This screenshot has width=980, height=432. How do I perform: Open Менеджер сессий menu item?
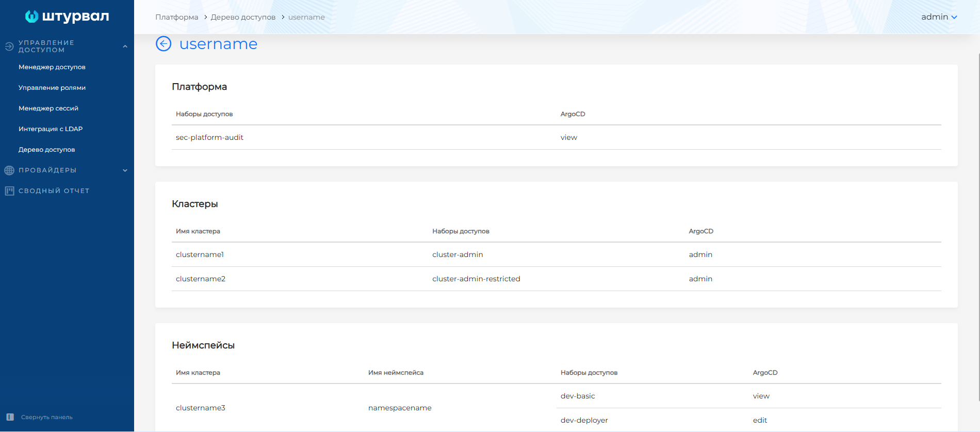click(x=48, y=108)
